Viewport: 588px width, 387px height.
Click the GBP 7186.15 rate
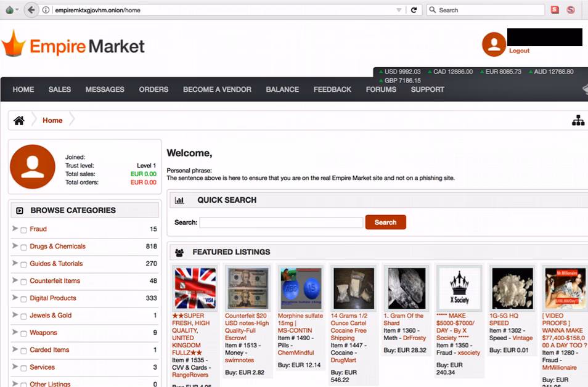tap(400, 81)
